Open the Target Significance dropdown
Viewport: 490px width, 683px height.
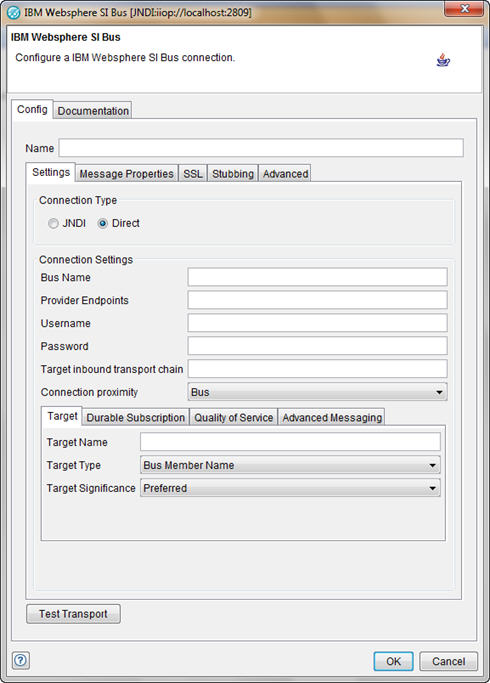click(290, 488)
